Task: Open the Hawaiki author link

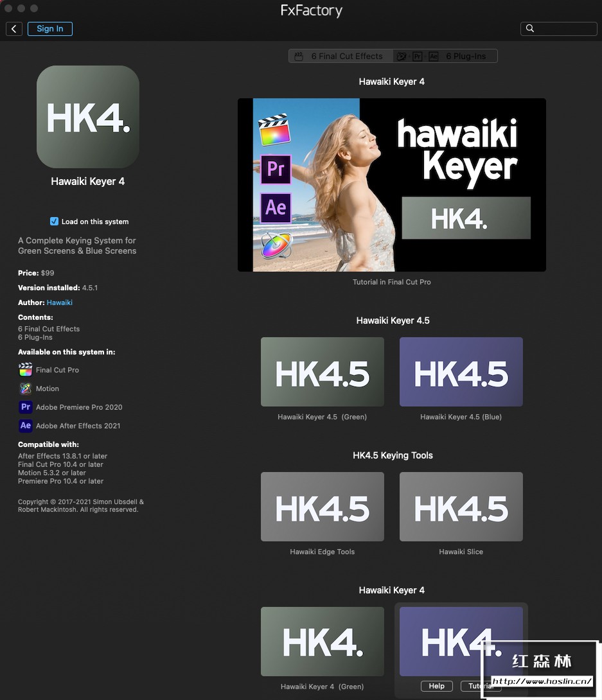Action: (59, 302)
